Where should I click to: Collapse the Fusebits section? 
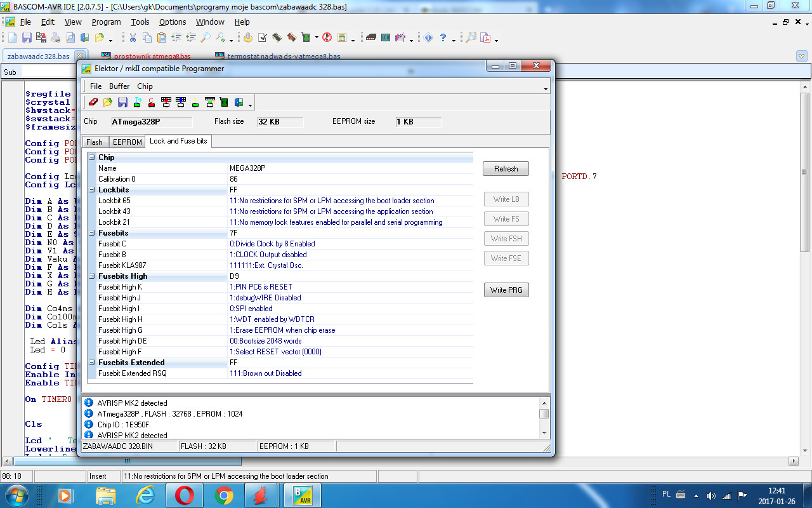coord(91,232)
